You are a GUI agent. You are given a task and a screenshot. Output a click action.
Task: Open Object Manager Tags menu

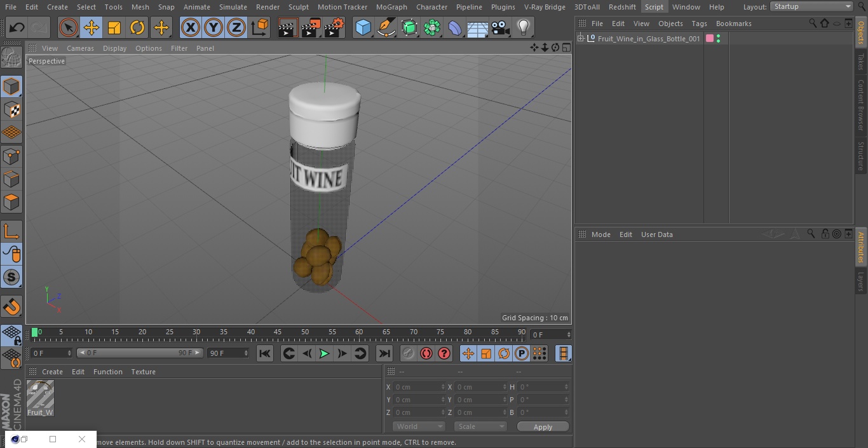(x=699, y=24)
